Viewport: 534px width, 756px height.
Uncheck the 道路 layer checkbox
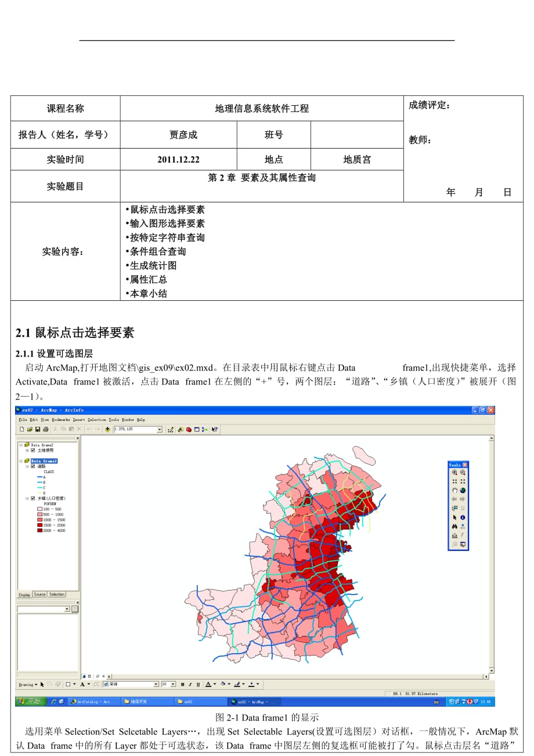33,466
